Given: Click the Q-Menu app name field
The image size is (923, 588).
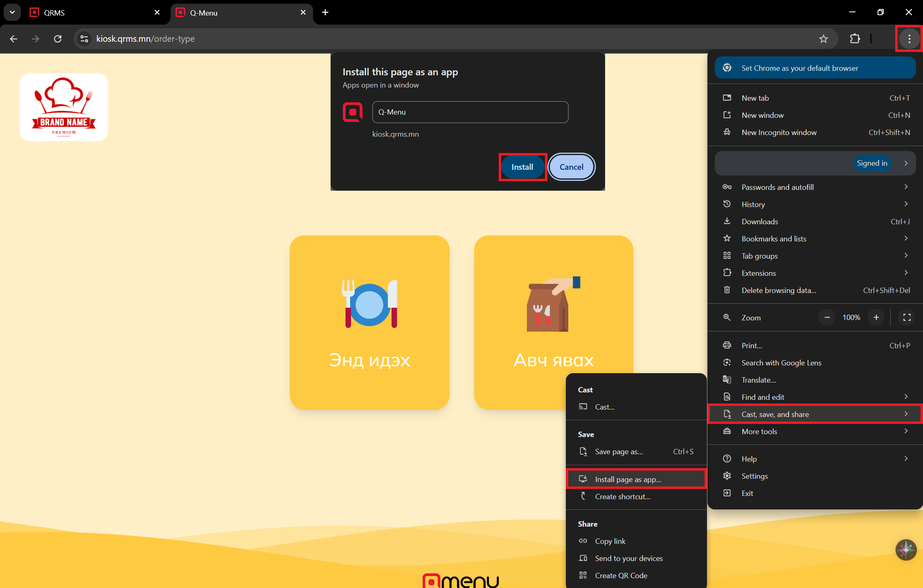Looking at the screenshot, I should 470,112.
